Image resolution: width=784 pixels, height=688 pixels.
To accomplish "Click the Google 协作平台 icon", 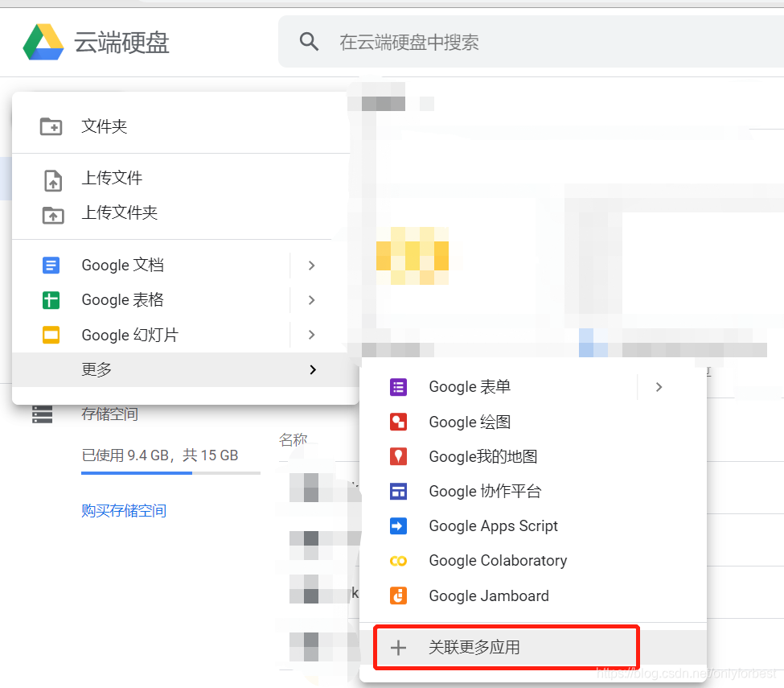I will coord(398,492).
